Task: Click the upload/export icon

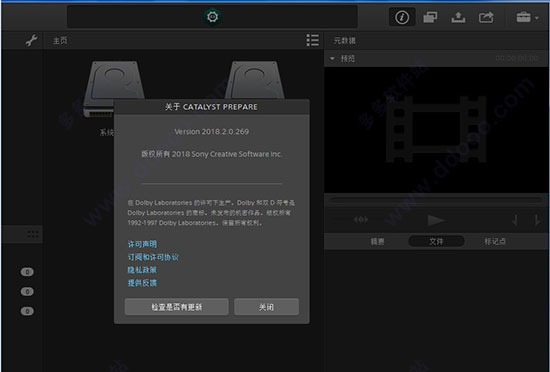Action: point(458,17)
